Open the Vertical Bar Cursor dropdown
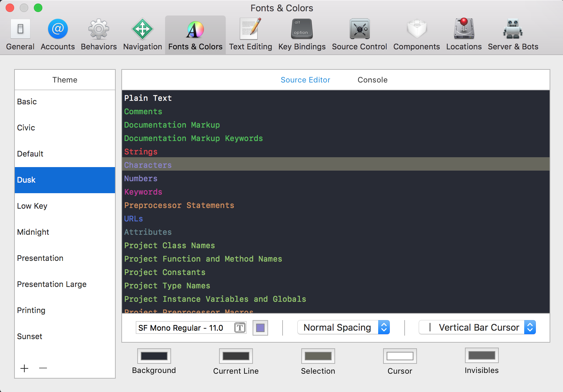The image size is (563, 392). click(477, 327)
